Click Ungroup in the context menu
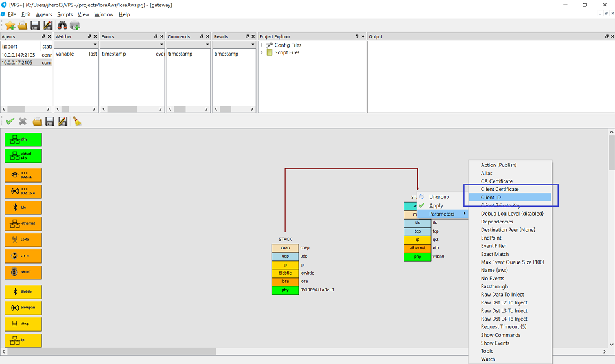The image size is (615, 364). [439, 197]
